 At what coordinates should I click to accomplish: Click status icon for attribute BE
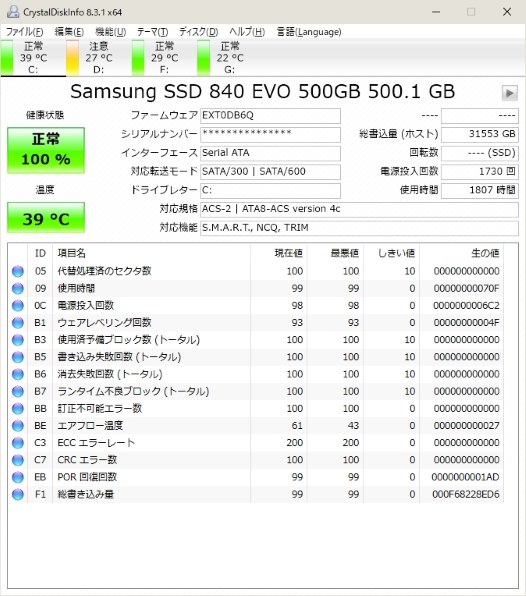tap(17, 426)
